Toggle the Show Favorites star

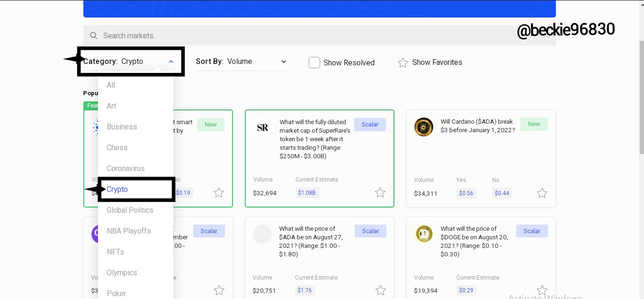(402, 63)
